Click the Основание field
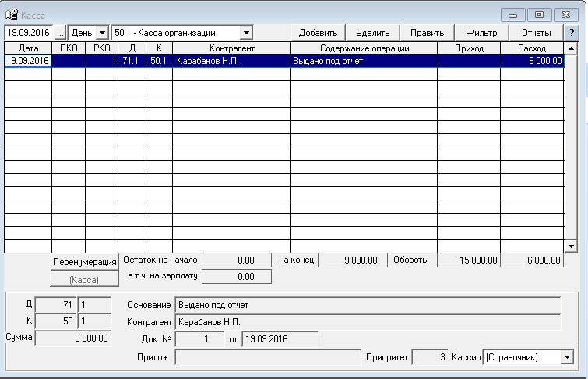This screenshot has width=588, height=379. [x=368, y=305]
